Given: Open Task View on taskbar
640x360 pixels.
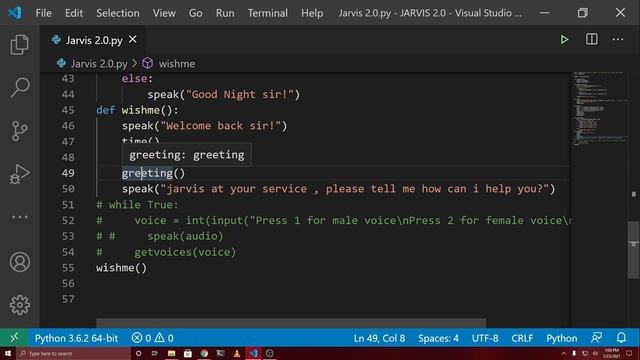Looking at the screenshot, I should tap(155, 353).
